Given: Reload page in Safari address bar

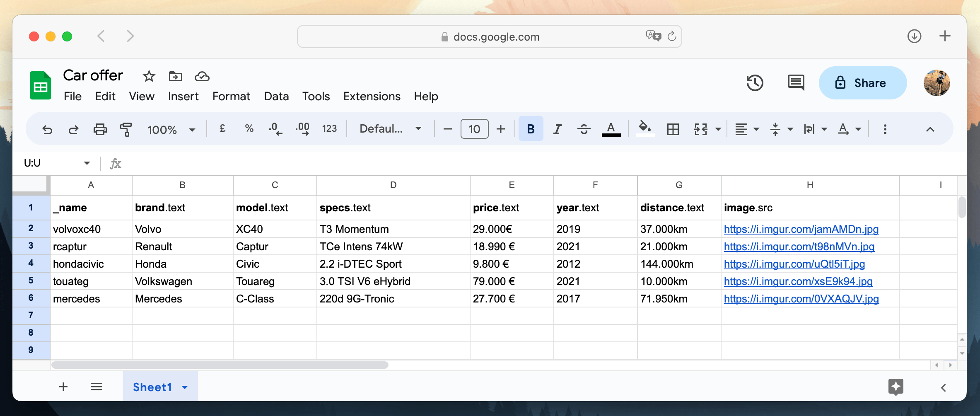Looking at the screenshot, I should tap(671, 36).
